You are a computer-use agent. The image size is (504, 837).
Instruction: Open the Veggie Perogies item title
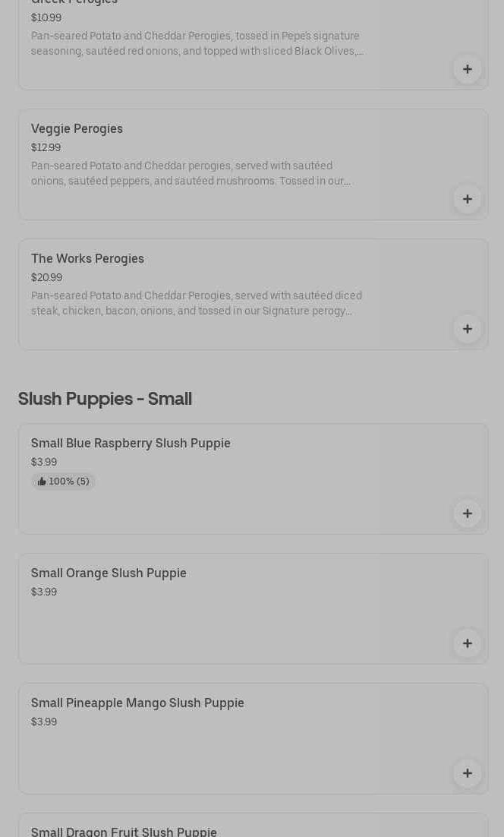(x=77, y=128)
